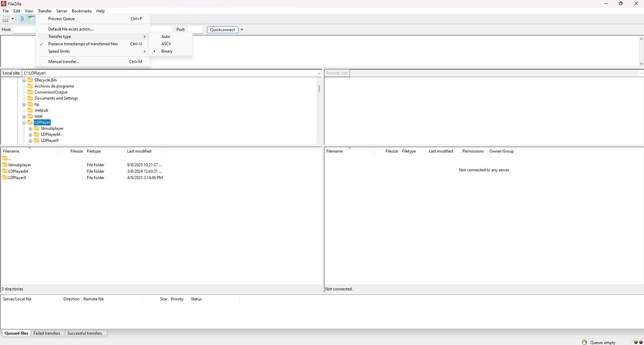Sort remote files by Owner/Group column
The image size is (644, 345).
point(501,151)
